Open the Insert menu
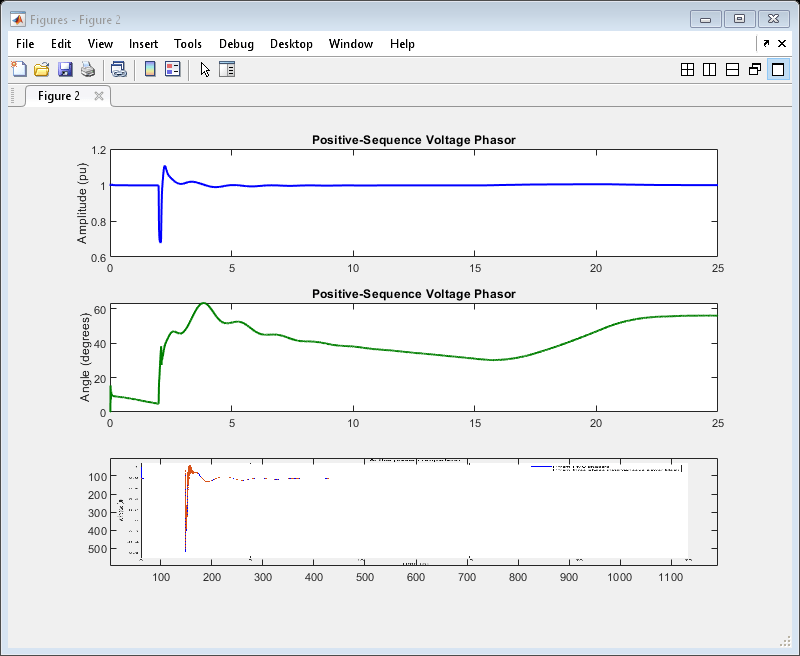Viewport: 800px width, 656px height. tap(143, 44)
